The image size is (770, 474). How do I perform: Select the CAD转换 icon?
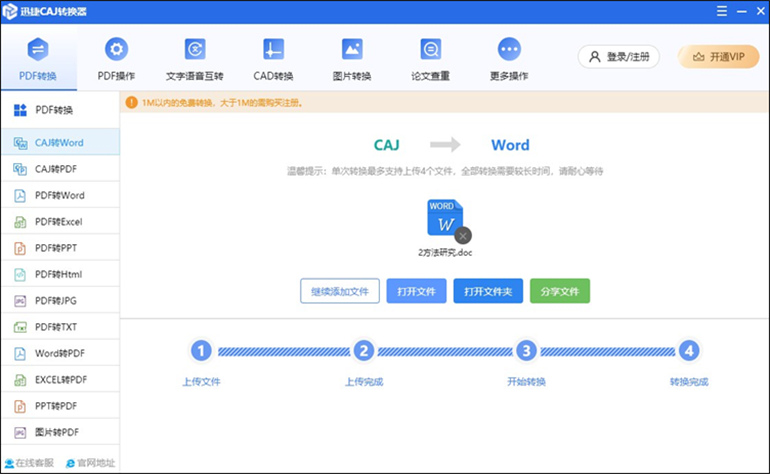[x=274, y=49]
